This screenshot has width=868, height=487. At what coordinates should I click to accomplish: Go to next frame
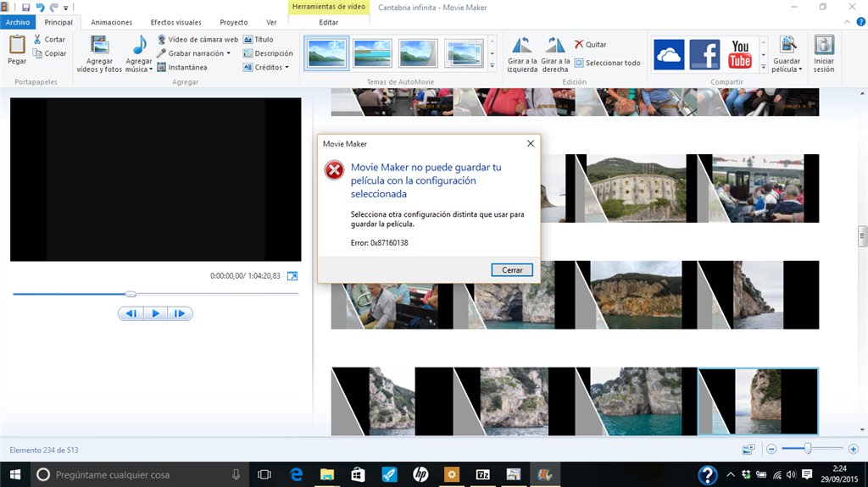click(180, 313)
